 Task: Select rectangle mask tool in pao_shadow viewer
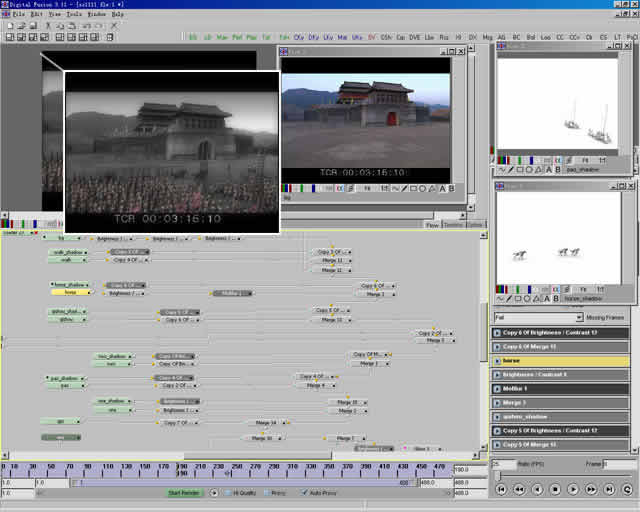click(x=520, y=169)
